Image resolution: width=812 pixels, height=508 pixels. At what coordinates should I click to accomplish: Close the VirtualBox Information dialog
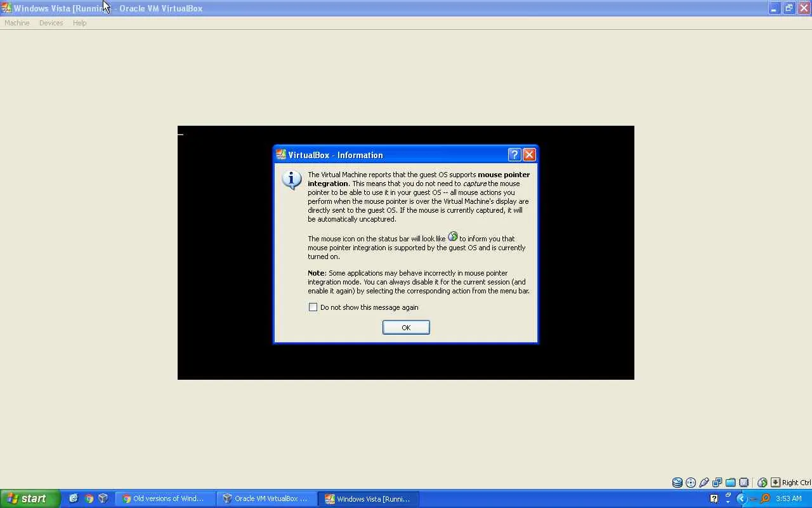coord(529,154)
